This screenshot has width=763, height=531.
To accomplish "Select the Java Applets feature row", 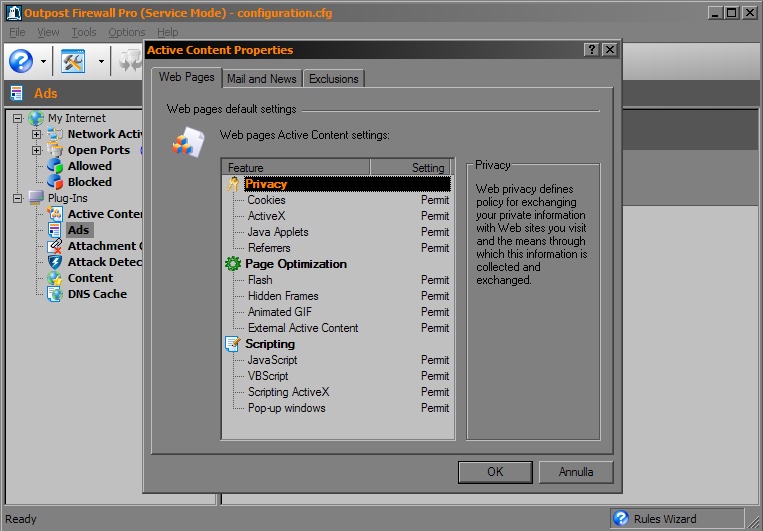I will [x=337, y=232].
